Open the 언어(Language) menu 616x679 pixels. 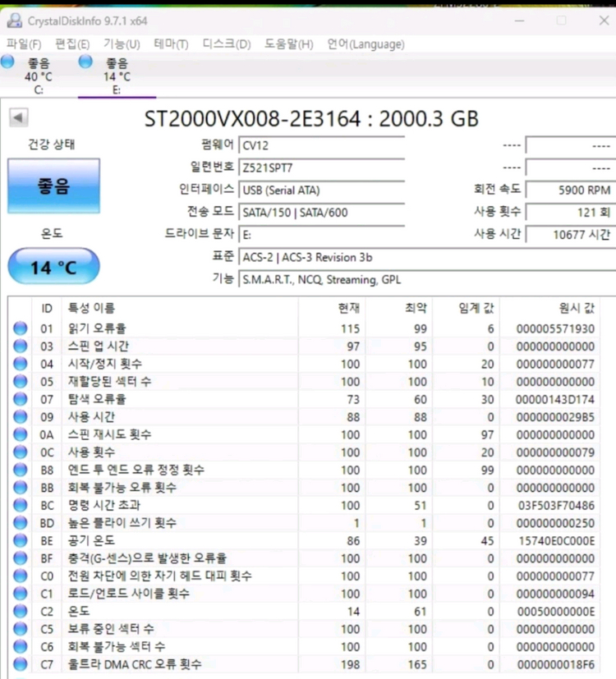pyautogui.click(x=366, y=44)
